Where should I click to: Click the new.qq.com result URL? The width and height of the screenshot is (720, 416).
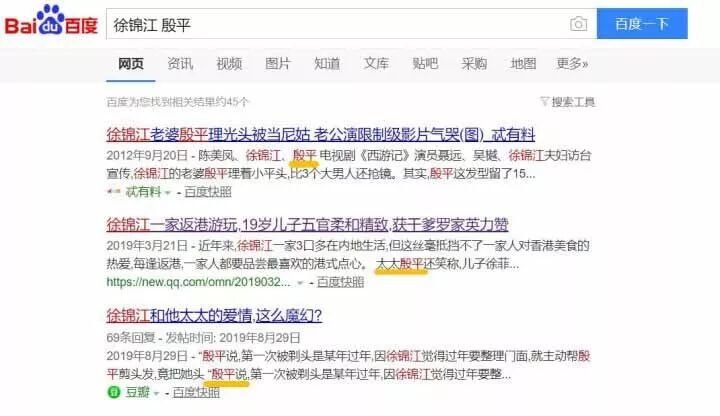click(x=198, y=282)
